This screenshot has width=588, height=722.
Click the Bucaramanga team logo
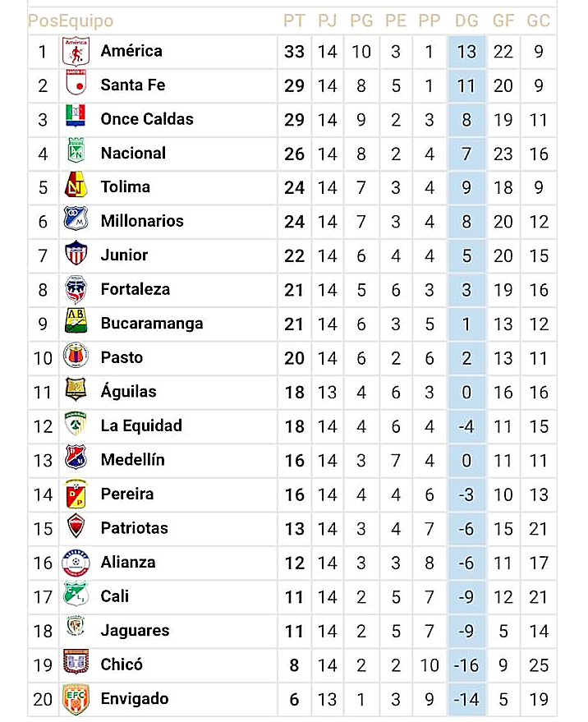tap(76, 324)
